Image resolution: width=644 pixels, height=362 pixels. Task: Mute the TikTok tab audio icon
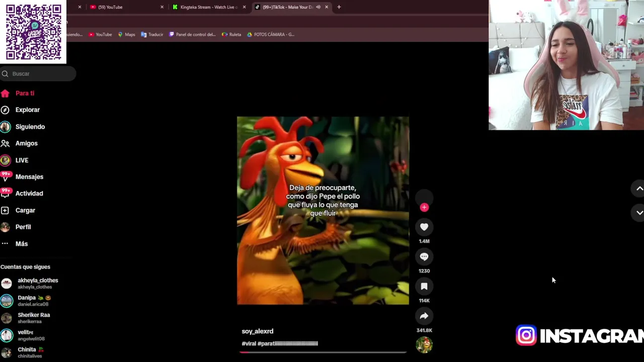click(318, 7)
